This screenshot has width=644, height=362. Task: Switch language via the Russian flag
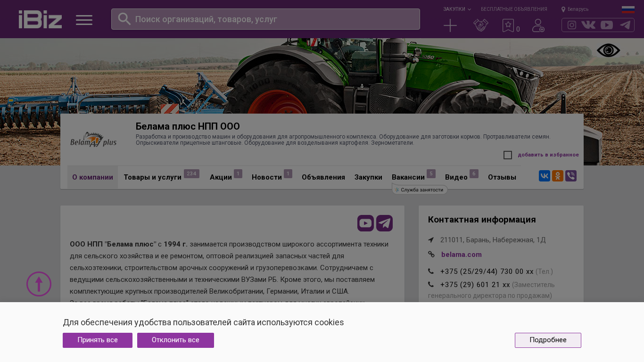tap(628, 9)
